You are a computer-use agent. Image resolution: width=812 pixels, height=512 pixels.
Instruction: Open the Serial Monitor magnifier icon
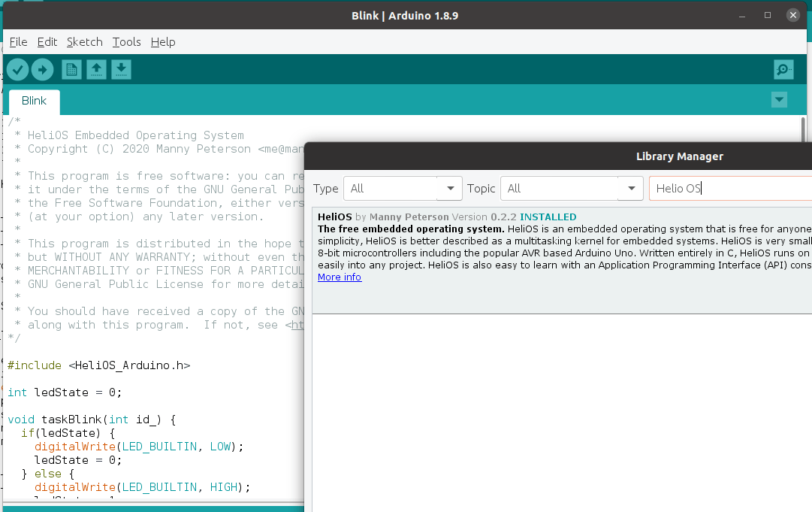783,69
